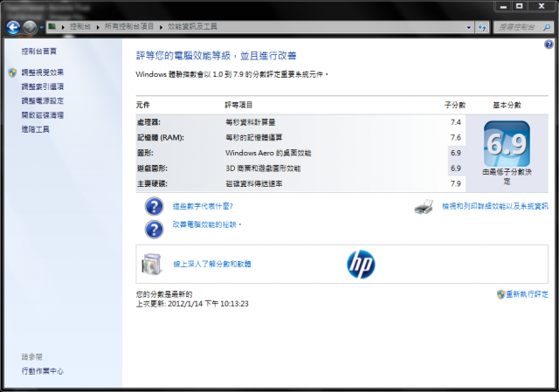This screenshot has height=392, width=559.
Task: Open 這些數字代表什麼? help link
Action: click(x=203, y=206)
